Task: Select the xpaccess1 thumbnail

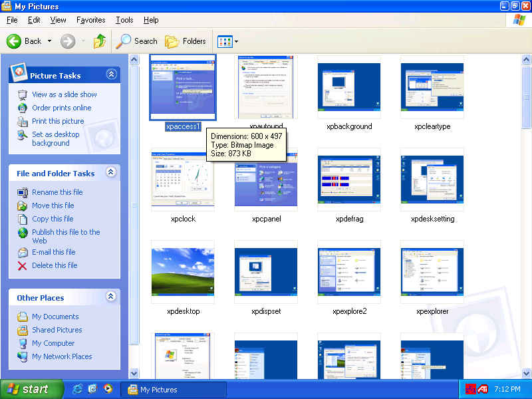Action: [x=183, y=88]
